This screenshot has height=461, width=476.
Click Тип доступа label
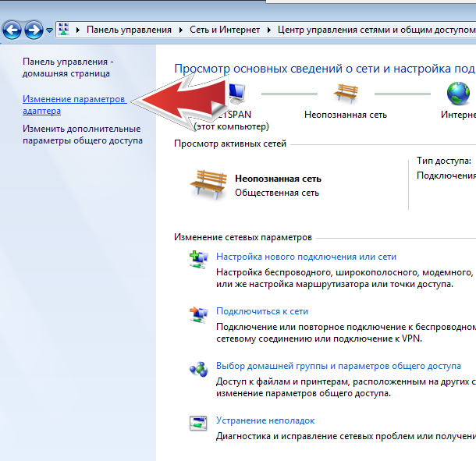[x=444, y=161]
